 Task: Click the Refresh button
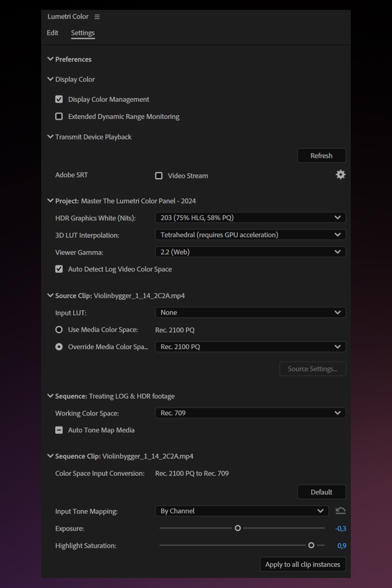coord(321,156)
